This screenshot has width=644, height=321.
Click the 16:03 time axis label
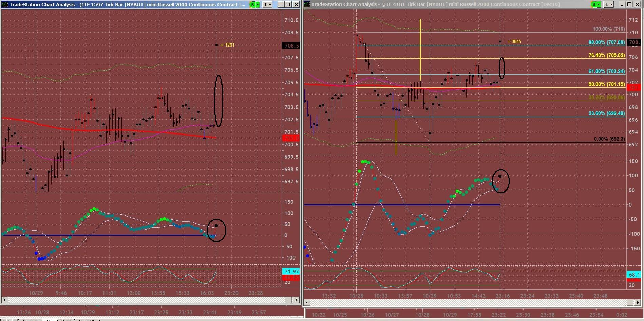(x=207, y=293)
